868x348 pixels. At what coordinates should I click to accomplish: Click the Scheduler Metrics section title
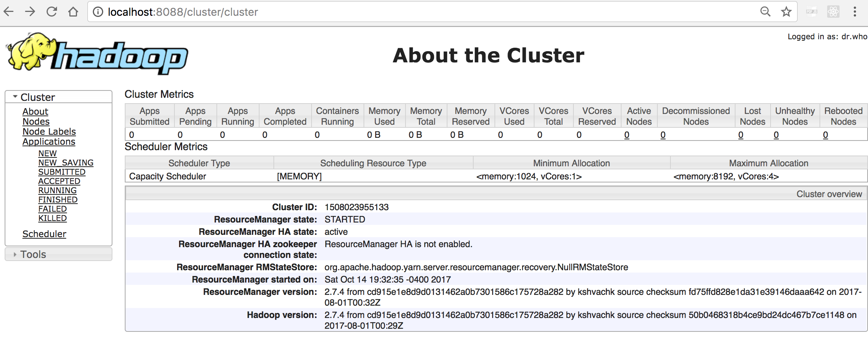pyautogui.click(x=166, y=147)
